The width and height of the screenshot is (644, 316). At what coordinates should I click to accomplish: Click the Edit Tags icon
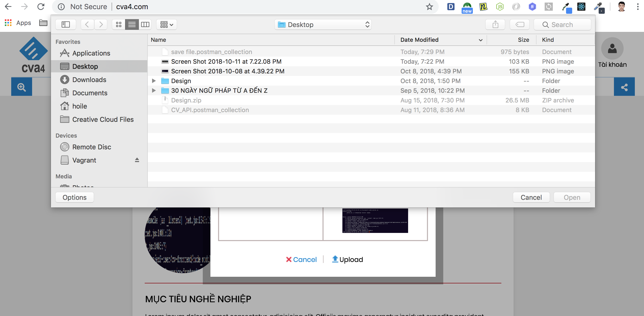pyautogui.click(x=520, y=24)
